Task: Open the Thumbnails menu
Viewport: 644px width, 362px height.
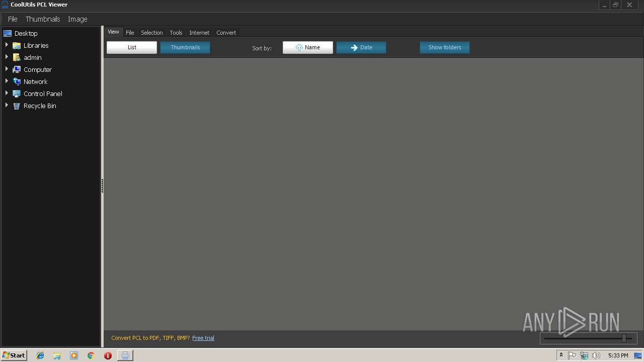Action: tap(43, 19)
